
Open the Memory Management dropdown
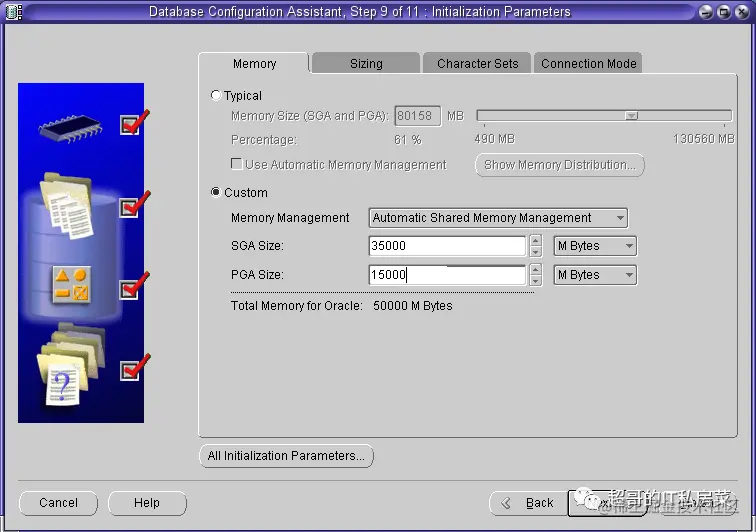point(498,218)
